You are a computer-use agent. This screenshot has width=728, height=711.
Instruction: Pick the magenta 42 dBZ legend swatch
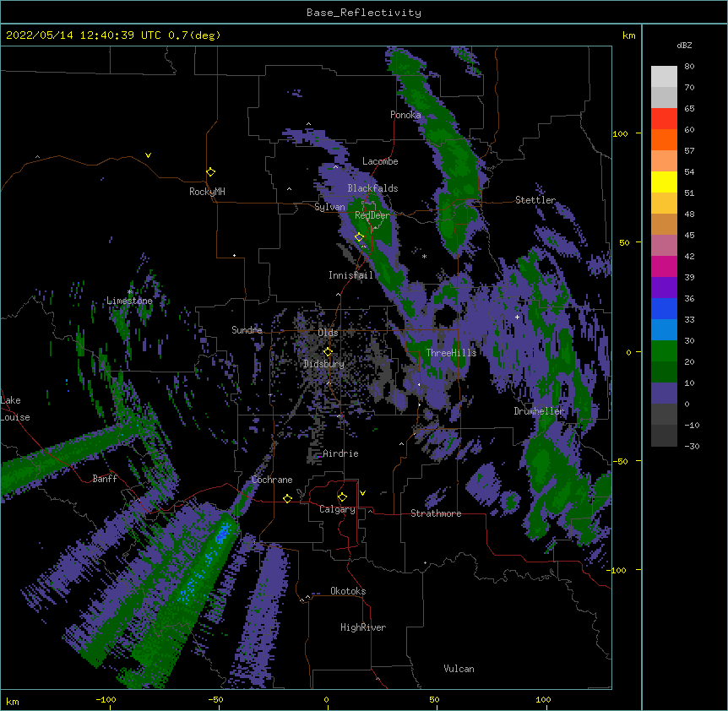point(664,266)
